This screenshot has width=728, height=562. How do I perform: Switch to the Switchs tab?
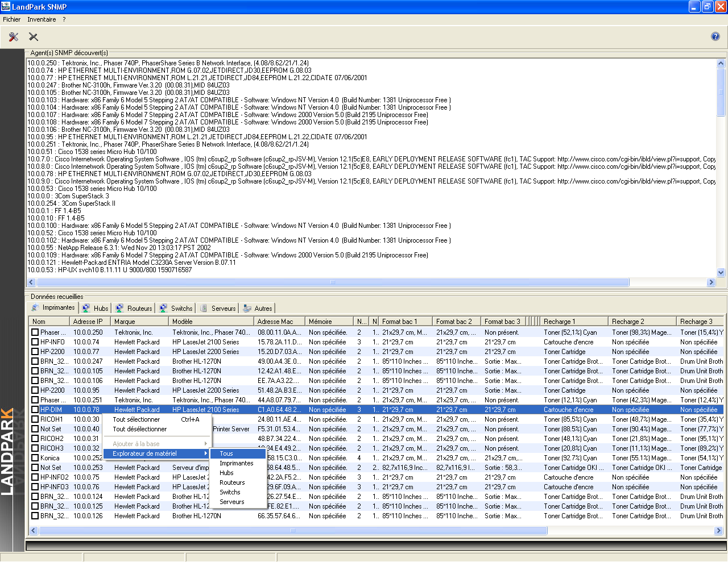tap(176, 308)
